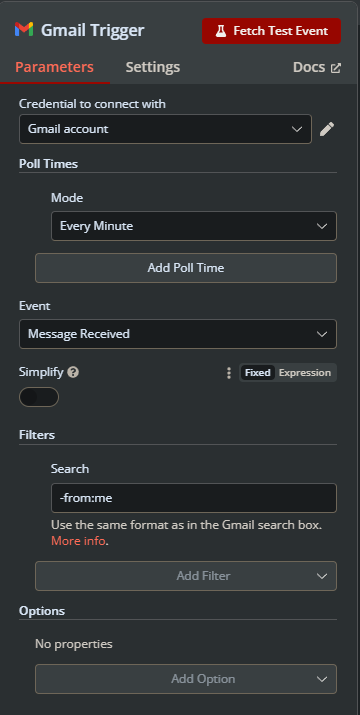Open the Message Received event dropdown
The height and width of the screenshot is (715, 360).
pyautogui.click(x=178, y=334)
